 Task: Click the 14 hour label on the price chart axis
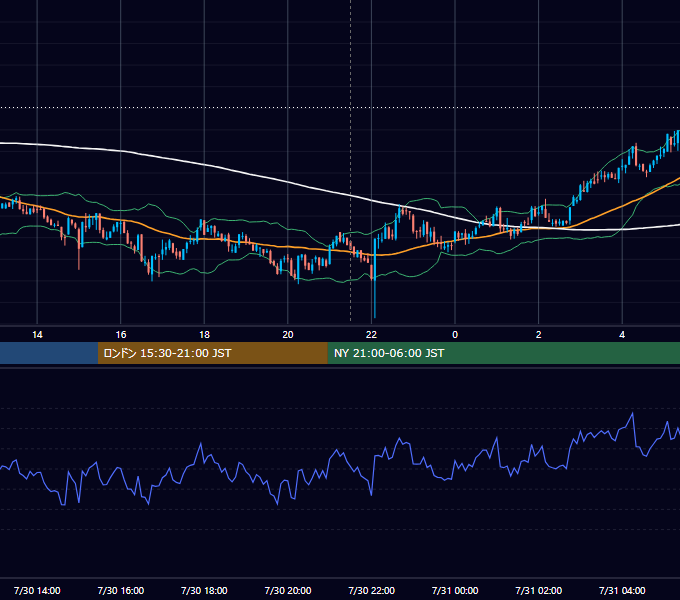pyautogui.click(x=37, y=335)
